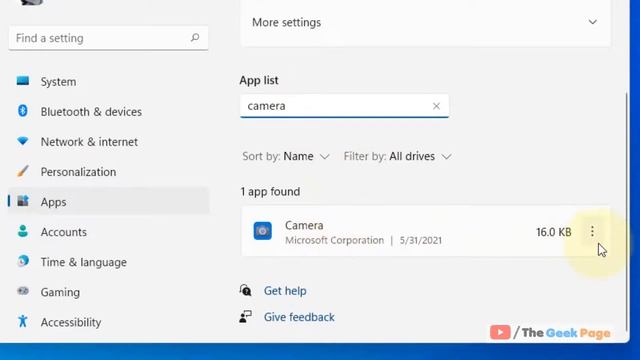
Task: Open Gaming settings label
Action: (x=60, y=292)
